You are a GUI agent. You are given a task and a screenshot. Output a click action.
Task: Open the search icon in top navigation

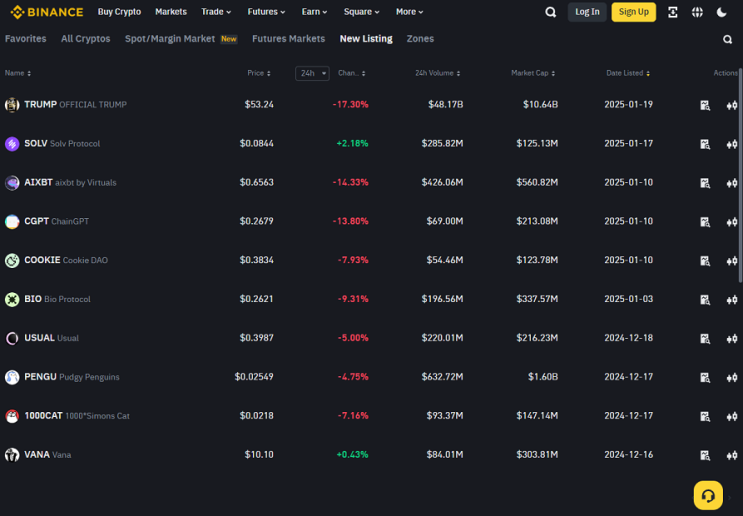550,12
